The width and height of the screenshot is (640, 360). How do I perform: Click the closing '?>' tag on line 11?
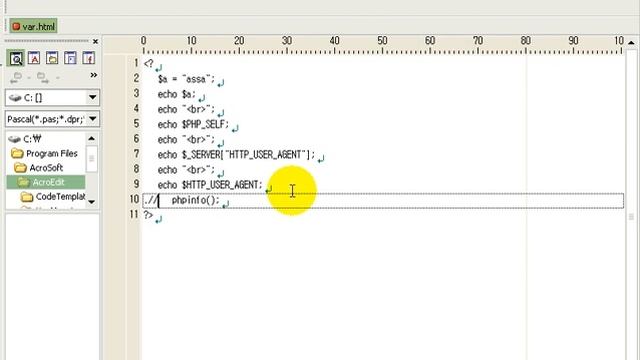[x=148, y=215]
